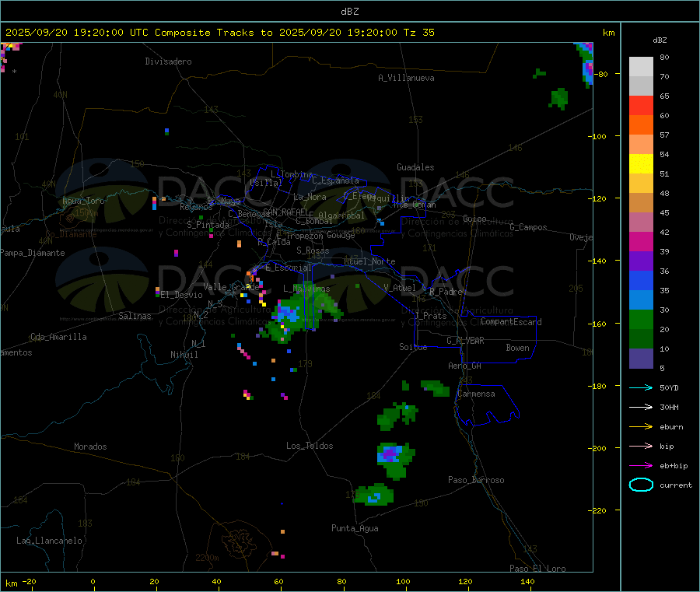Click the timestamp '2025/09/20 19:20:00 UTC Composite' header
The width and height of the screenshot is (700, 592).
coord(107,33)
